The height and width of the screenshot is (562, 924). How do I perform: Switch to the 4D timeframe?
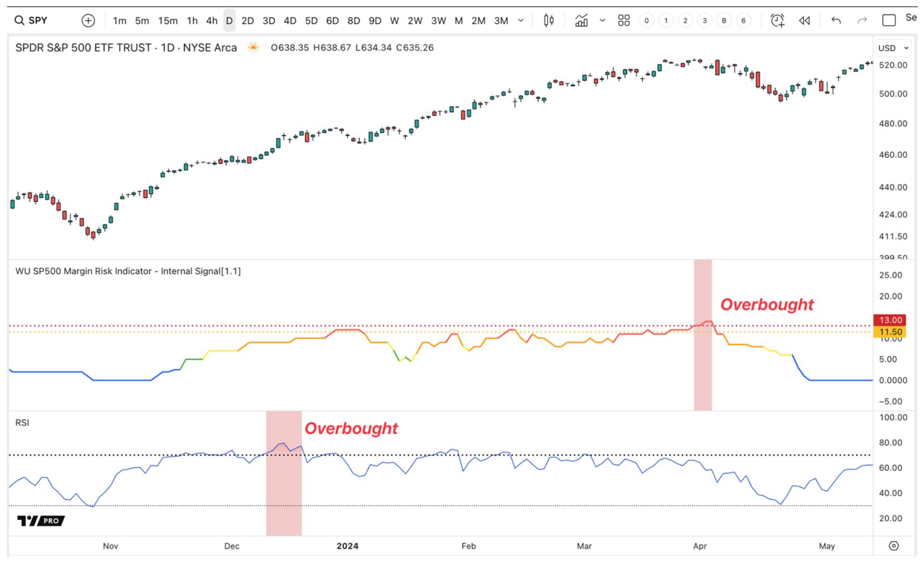click(290, 21)
